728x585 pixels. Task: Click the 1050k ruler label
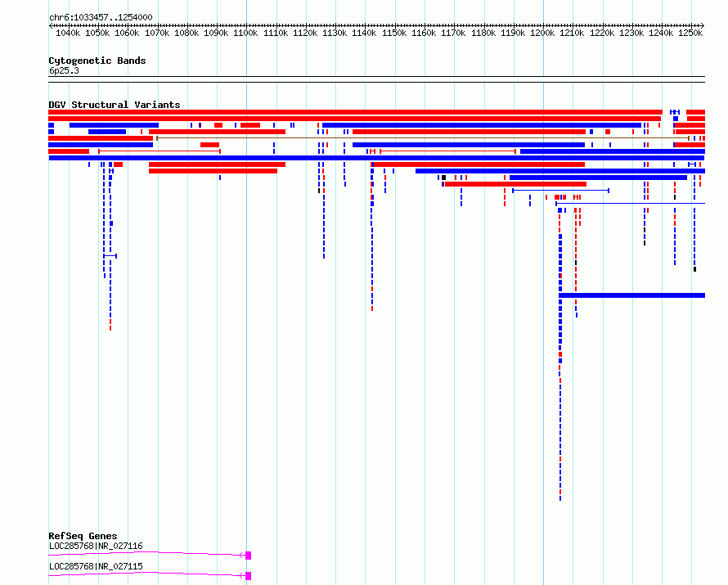pyautogui.click(x=97, y=33)
